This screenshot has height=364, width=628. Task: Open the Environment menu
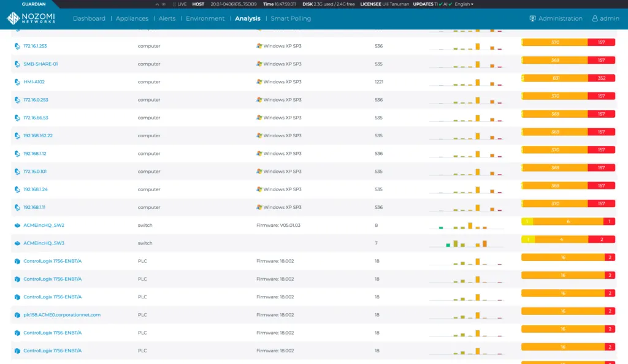205,18
